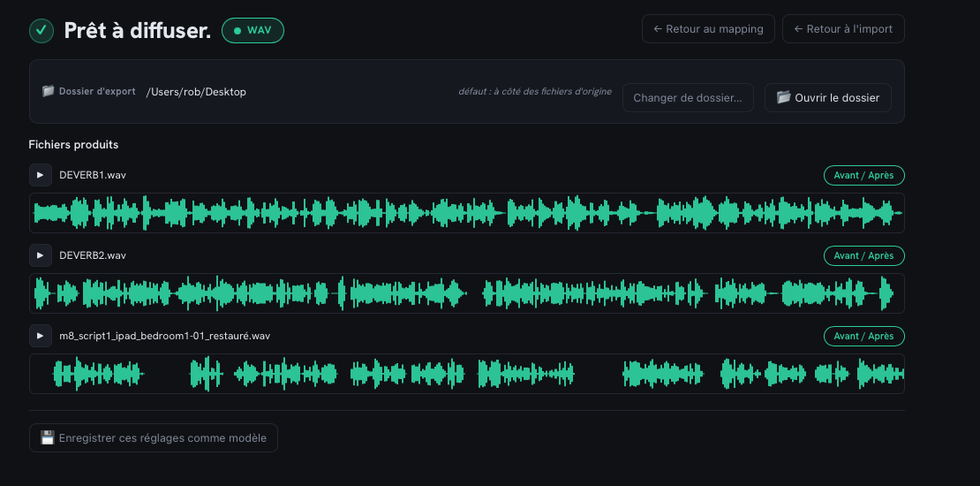Select the /Users/rob/Desktop path text

196,92
